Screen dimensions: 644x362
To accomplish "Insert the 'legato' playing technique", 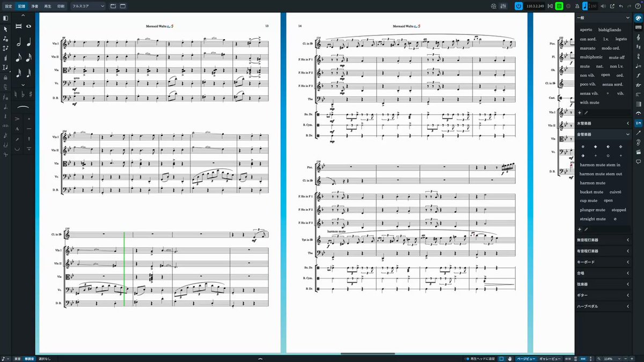I will (621, 39).
